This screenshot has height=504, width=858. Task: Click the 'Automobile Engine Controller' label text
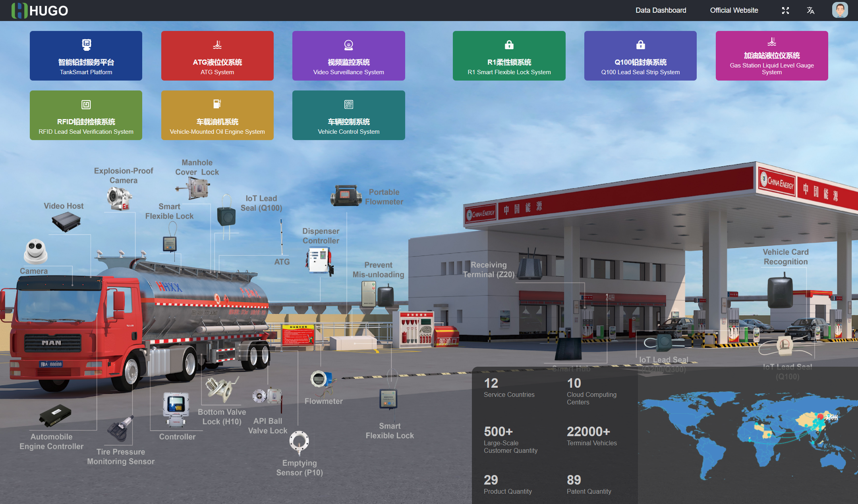pyautogui.click(x=52, y=441)
